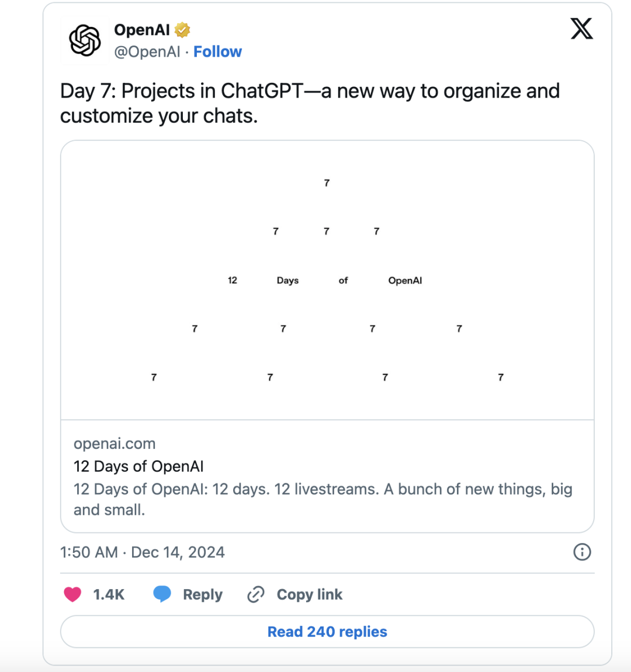631x672 pixels.
Task: Click the pink heart like icon
Action: coord(72,594)
